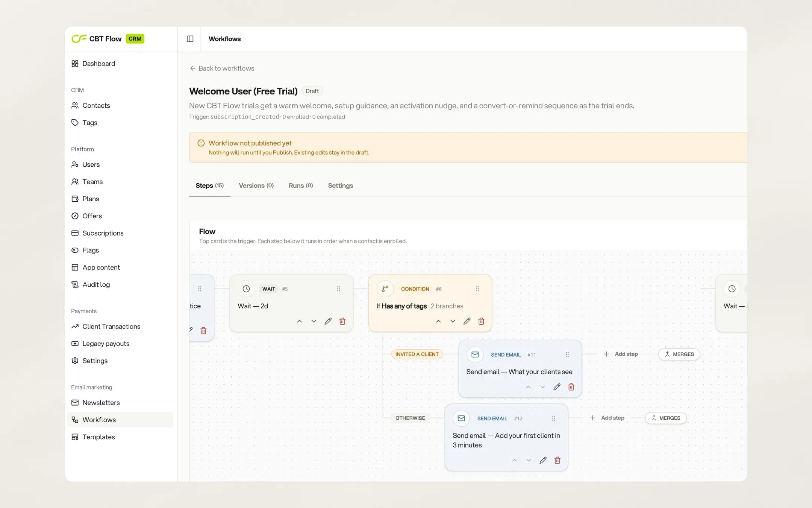
Task: Delete the partially visible leftmost step card
Action: point(203,330)
